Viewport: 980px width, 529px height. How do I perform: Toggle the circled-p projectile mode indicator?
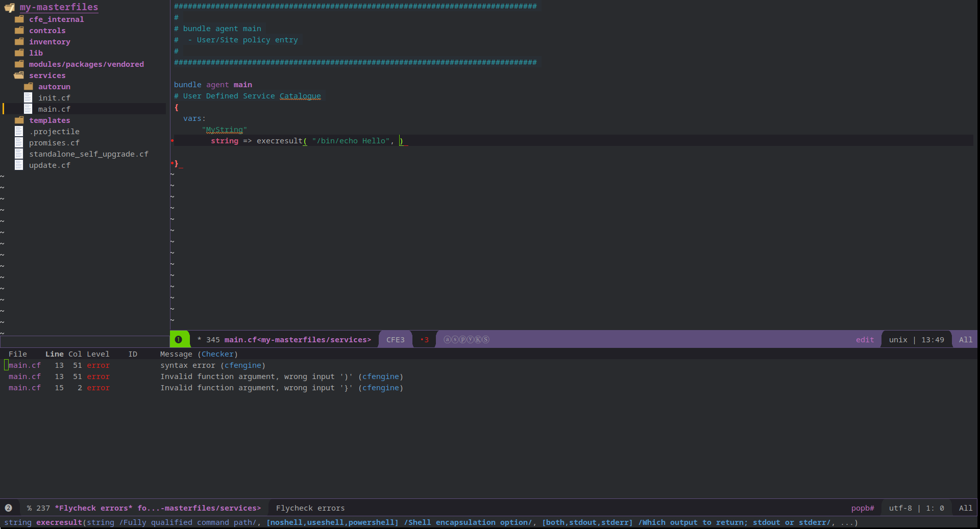coord(463,339)
